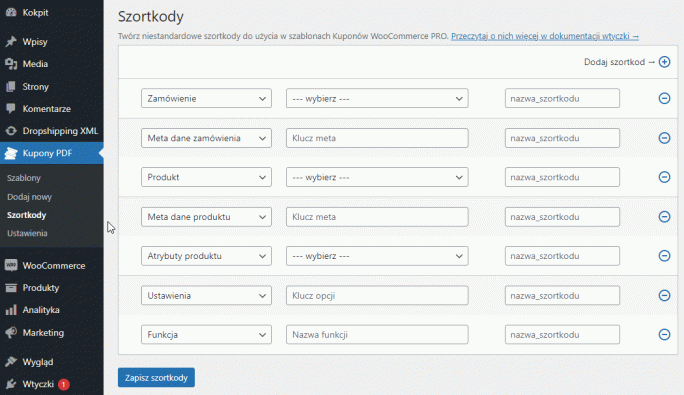Open the Meta dane produktu type dropdown
Screen dimensions: 684x395
pos(206,216)
